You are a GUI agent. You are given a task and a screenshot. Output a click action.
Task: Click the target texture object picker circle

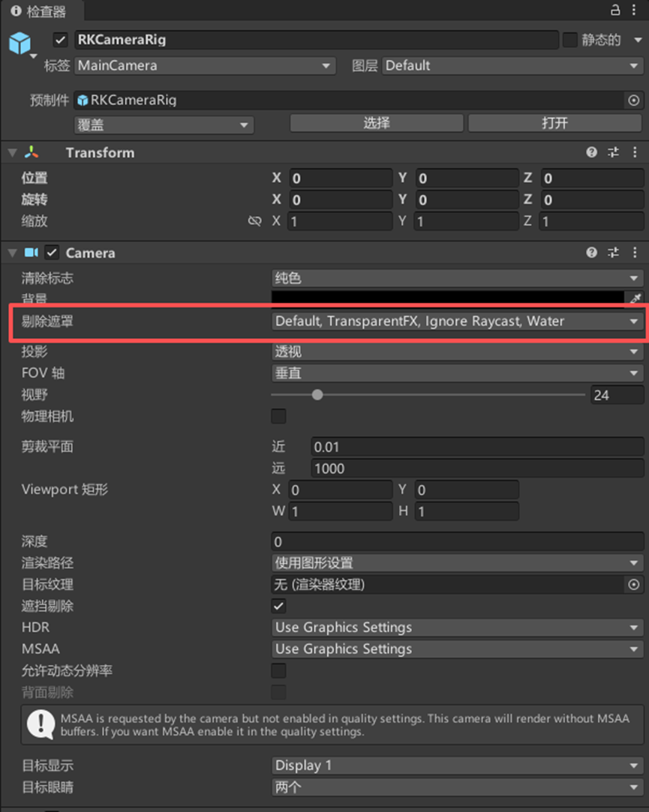click(x=633, y=585)
